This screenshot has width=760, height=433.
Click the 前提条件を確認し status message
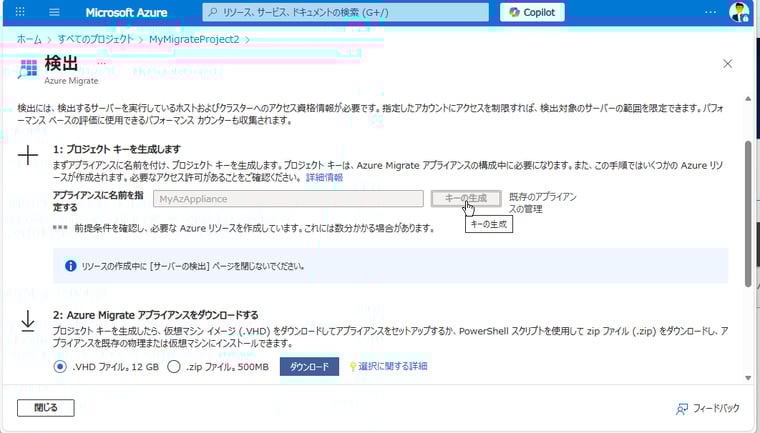[x=254, y=228]
